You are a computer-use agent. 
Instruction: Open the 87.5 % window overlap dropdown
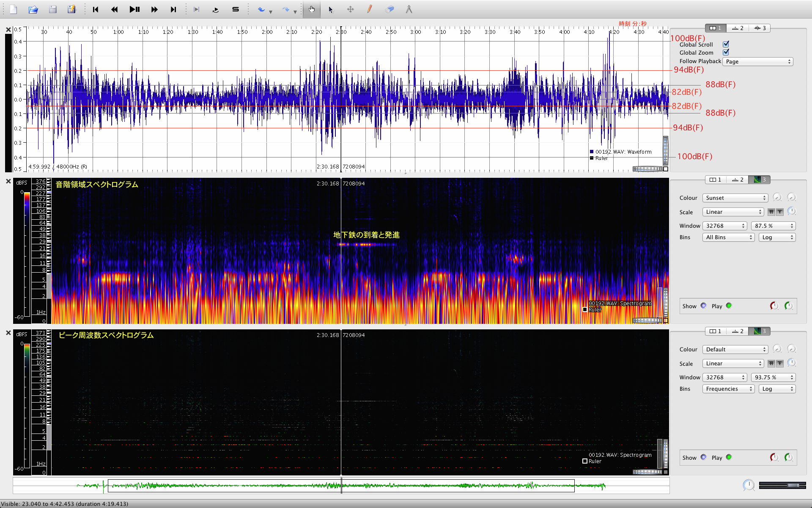click(774, 226)
